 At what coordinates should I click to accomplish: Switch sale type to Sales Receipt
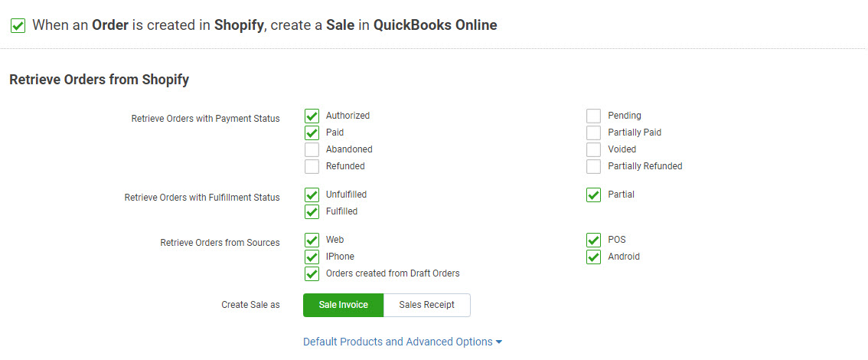[427, 305]
